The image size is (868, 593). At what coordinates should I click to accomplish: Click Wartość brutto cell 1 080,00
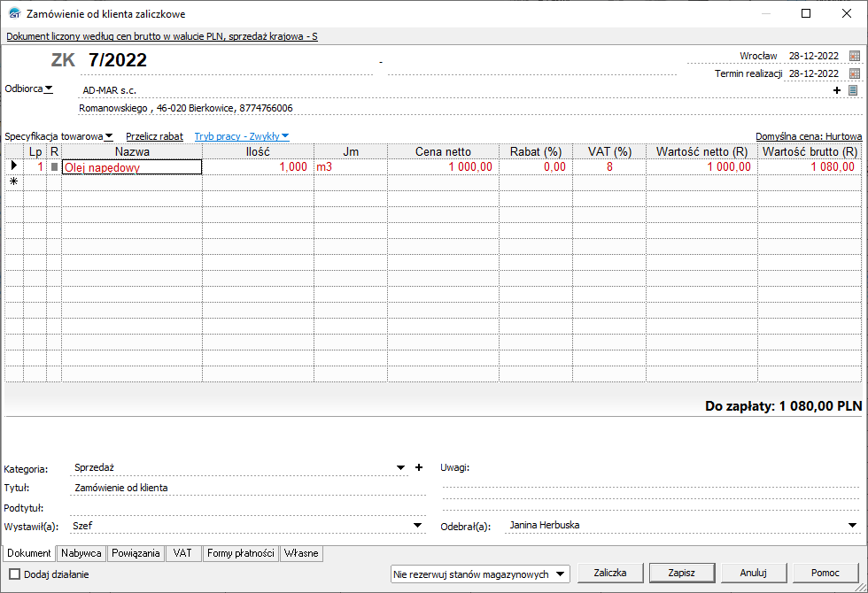(x=810, y=167)
